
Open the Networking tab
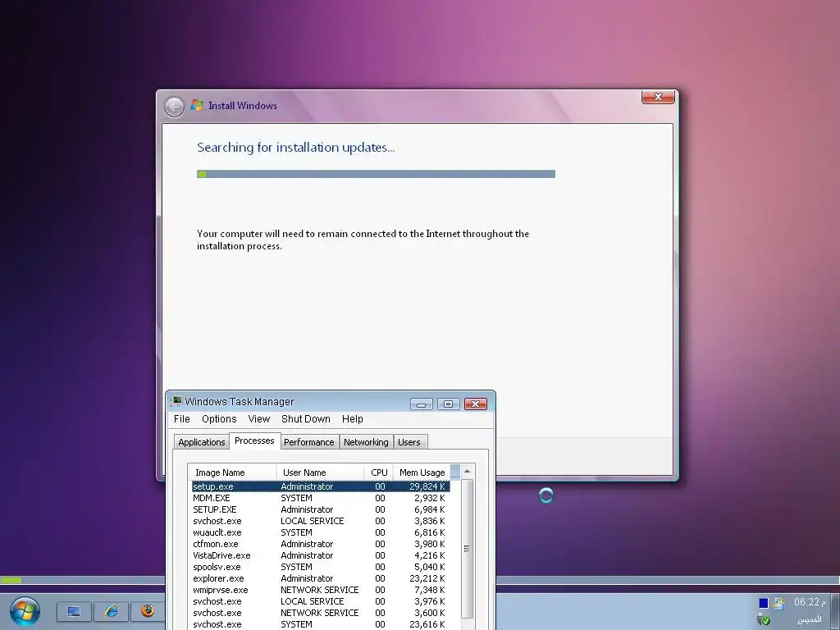coord(366,442)
